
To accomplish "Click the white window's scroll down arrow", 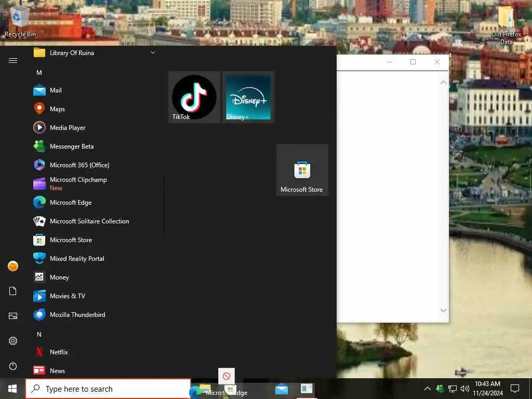I will tap(443, 310).
